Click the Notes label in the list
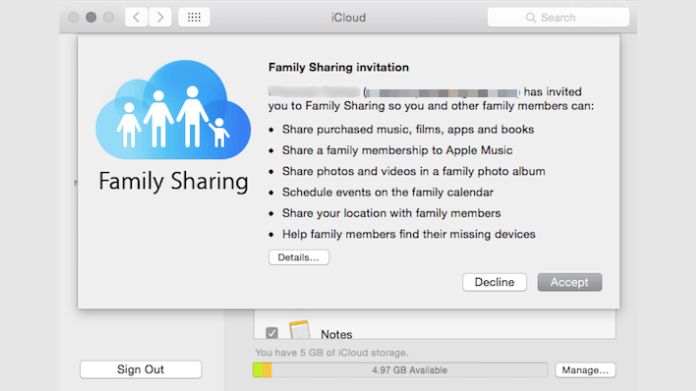Image resolution: width=696 pixels, height=391 pixels. coord(336,334)
